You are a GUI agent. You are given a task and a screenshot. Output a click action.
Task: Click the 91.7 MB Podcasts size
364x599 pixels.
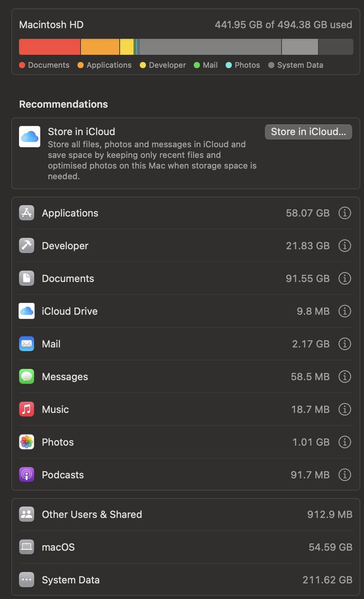point(310,475)
